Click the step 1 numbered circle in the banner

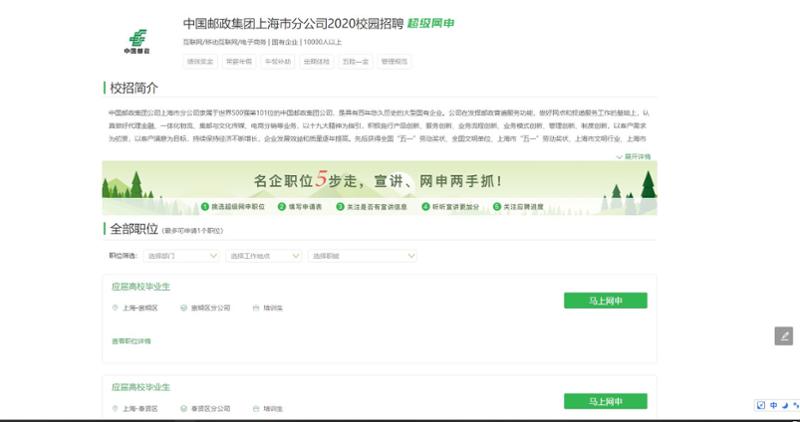(x=204, y=207)
